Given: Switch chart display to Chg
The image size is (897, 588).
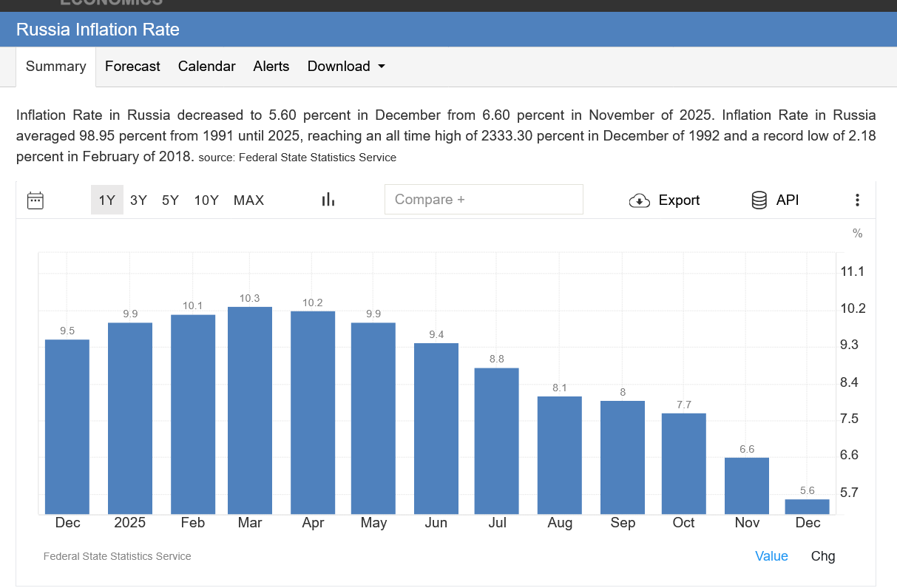Looking at the screenshot, I should point(823,556).
